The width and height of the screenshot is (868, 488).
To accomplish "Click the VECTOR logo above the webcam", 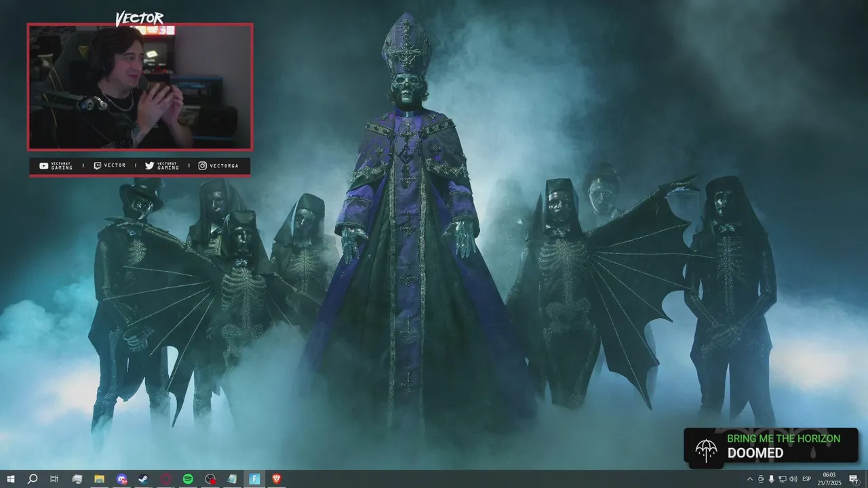I will pyautogui.click(x=140, y=18).
